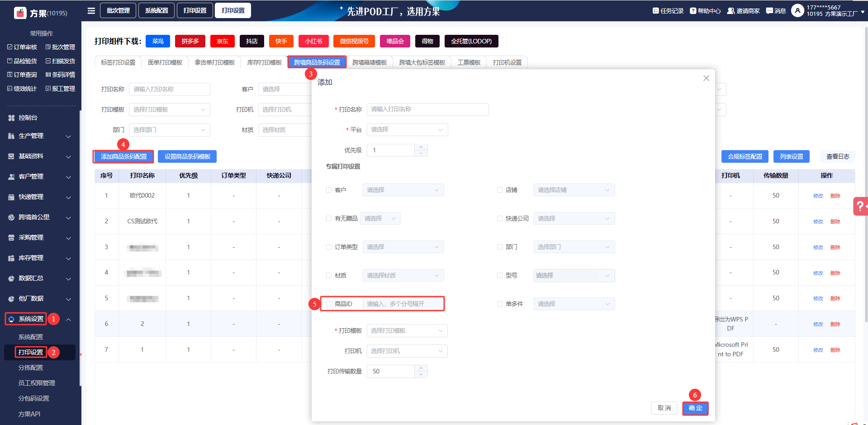The image size is (868, 425).
Task: Tick the 材质 checkbox in dialog
Action: 329,275
